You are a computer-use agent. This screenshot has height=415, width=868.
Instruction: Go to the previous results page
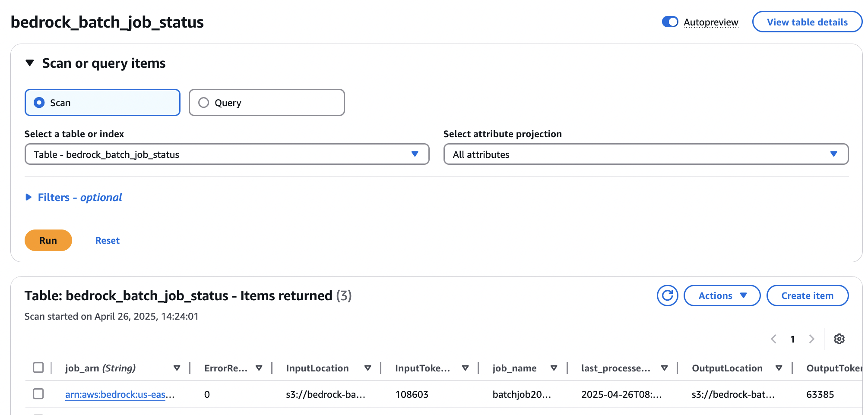[x=773, y=339]
